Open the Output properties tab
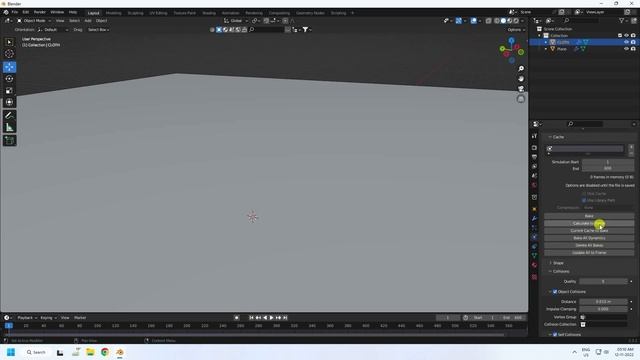Viewport: 640px width, 360px height. coord(534,157)
